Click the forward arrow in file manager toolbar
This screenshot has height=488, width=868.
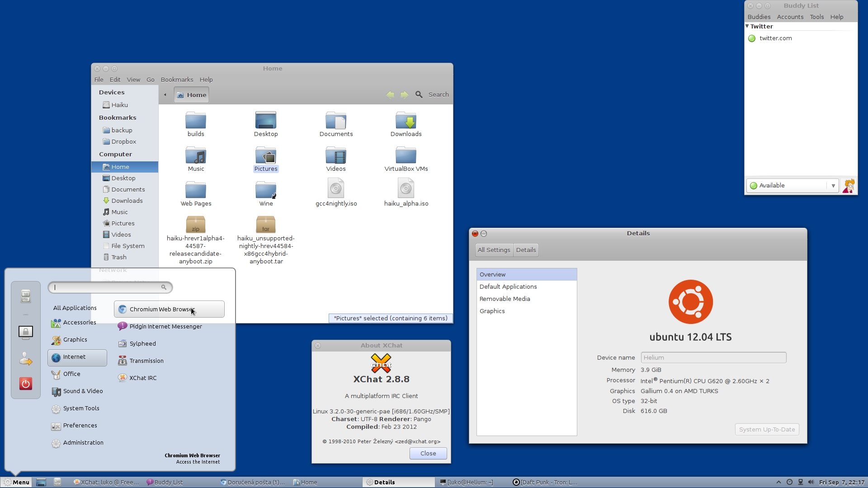pyautogui.click(x=405, y=94)
